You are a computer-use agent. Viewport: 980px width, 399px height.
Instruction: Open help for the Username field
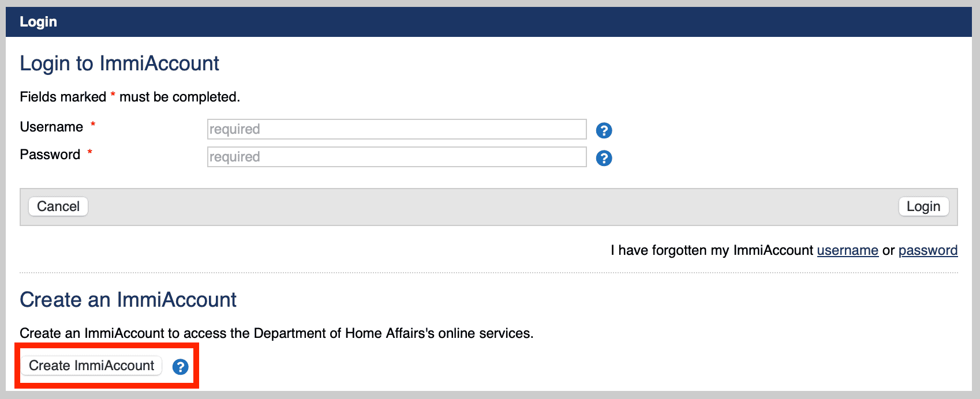point(604,130)
